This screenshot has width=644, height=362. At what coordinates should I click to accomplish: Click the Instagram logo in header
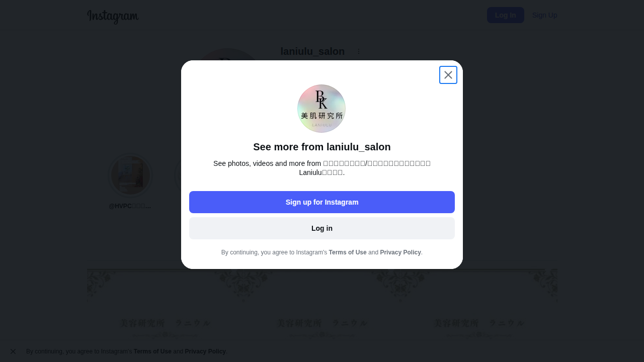113,16
